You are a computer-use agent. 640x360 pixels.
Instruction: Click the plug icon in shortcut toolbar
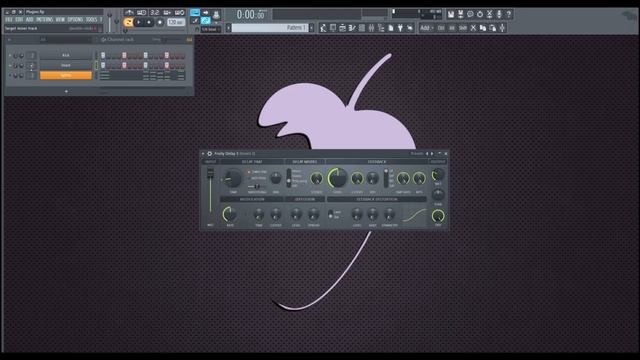400,28
